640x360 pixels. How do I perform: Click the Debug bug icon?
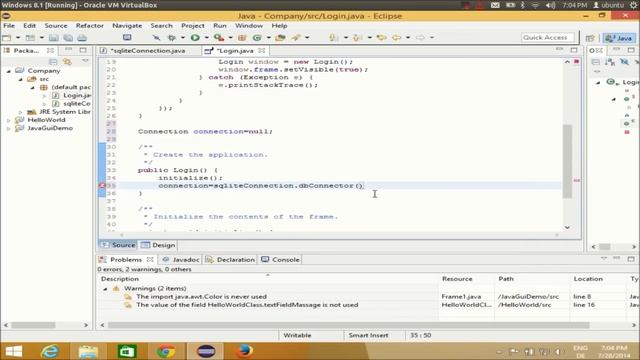[x=172, y=38]
